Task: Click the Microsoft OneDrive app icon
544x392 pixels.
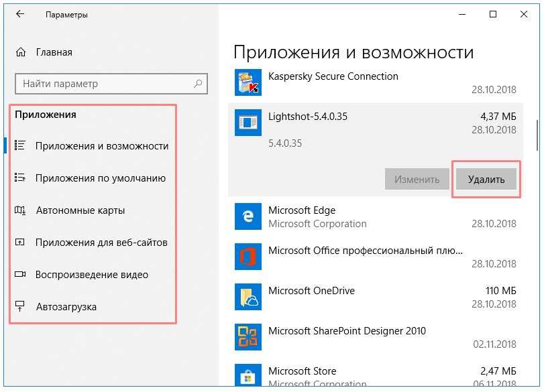Action: coord(248,297)
